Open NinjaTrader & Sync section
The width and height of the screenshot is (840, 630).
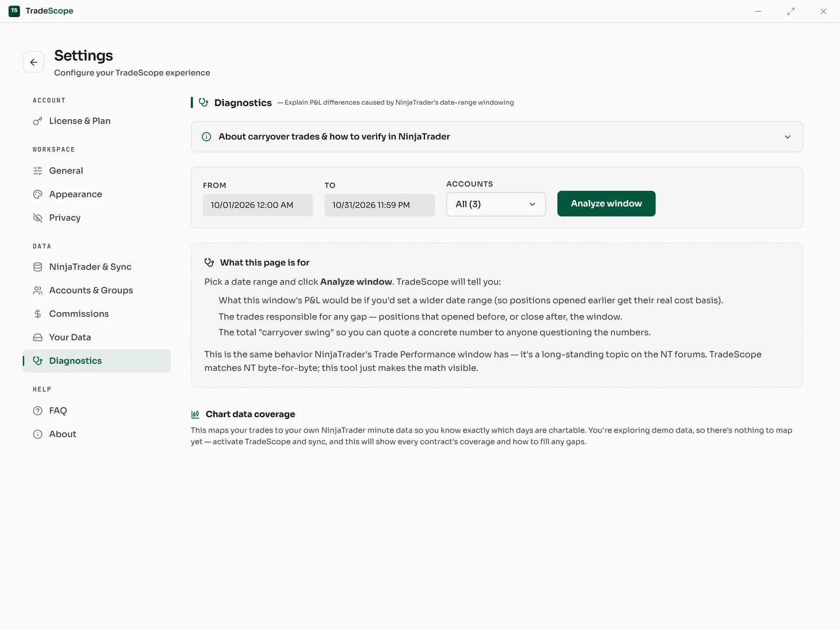pos(97,267)
